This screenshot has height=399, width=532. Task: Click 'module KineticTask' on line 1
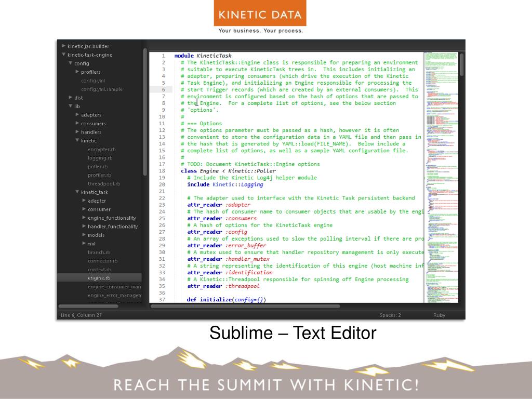[203, 56]
